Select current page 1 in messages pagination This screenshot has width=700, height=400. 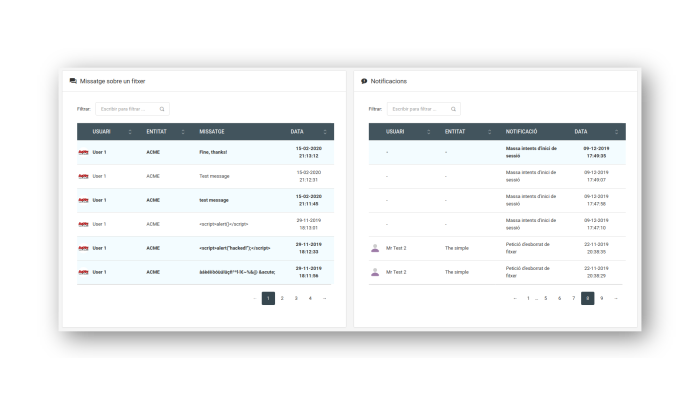tap(268, 298)
